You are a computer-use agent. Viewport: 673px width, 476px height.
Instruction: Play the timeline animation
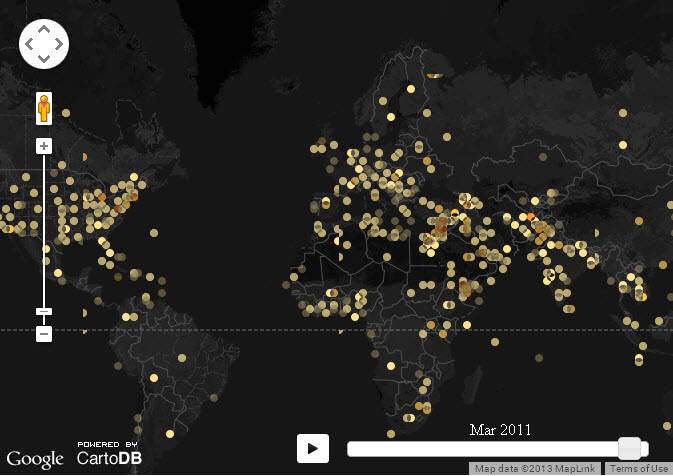point(313,448)
